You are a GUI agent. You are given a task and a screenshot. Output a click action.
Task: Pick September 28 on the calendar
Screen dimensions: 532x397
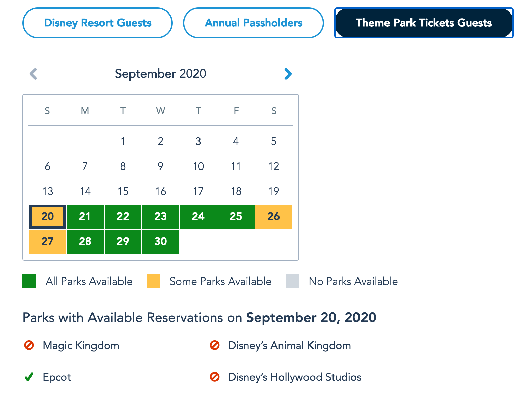[x=85, y=241]
